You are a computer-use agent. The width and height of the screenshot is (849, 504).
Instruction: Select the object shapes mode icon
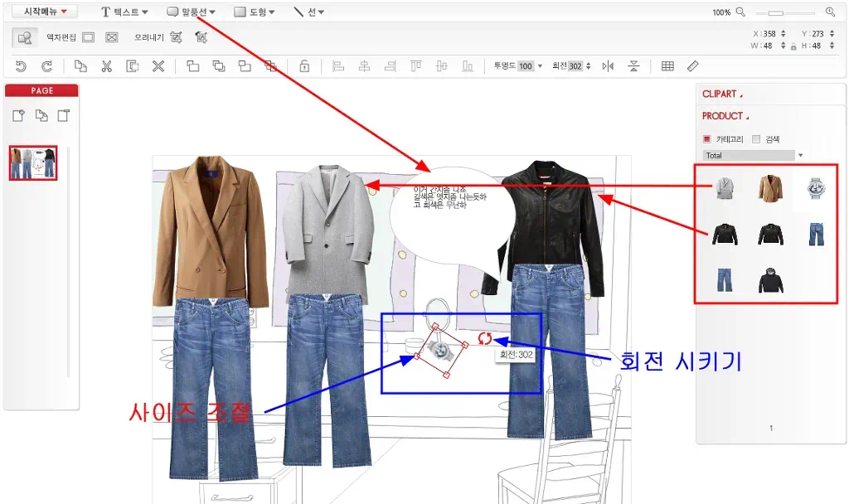click(x=25, y=37)
